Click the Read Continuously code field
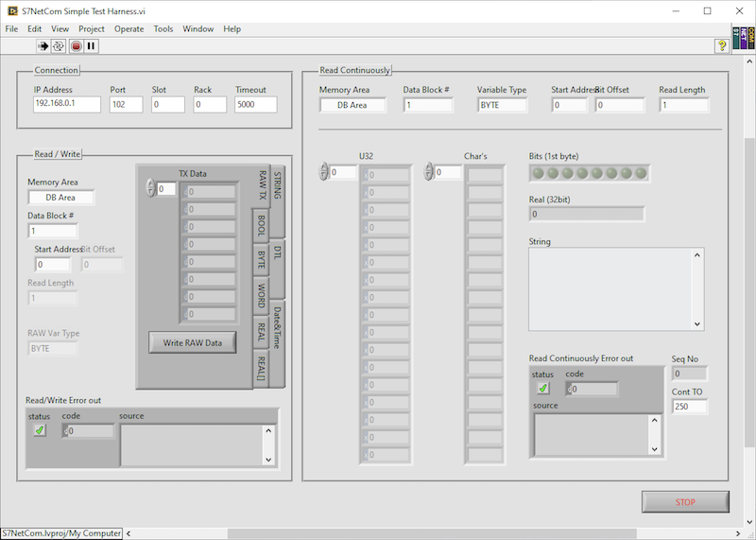The image size is (756, 540). tap(592, 389)
